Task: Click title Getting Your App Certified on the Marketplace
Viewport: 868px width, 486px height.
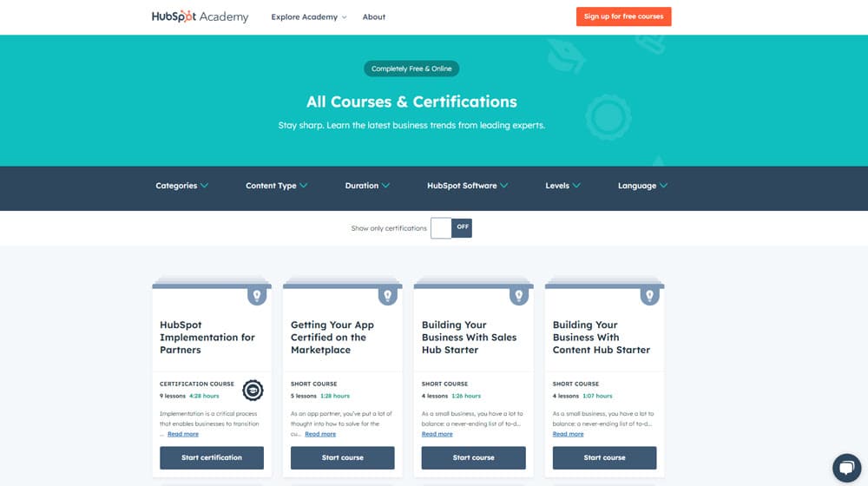Action: [332, 337]
